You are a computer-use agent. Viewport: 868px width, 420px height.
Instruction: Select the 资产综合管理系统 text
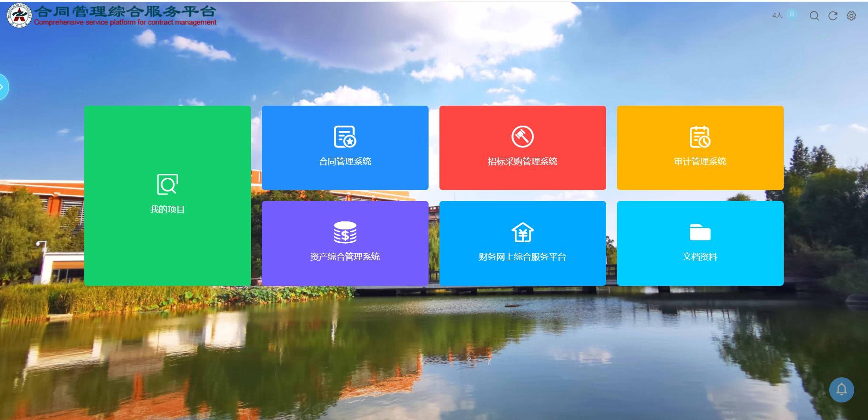pyautogui.click(x=345, y=257)
